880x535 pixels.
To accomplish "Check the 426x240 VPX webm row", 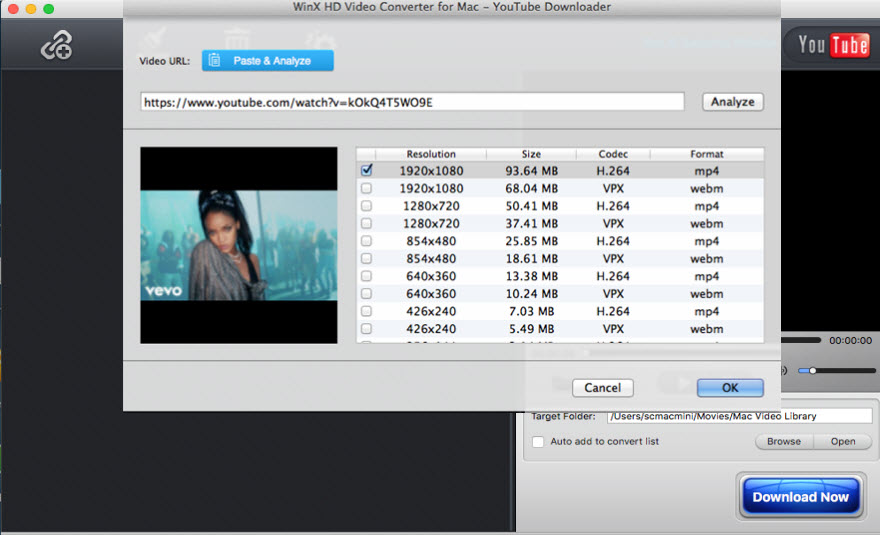I will pyautogui.click(x=366, y=328).
